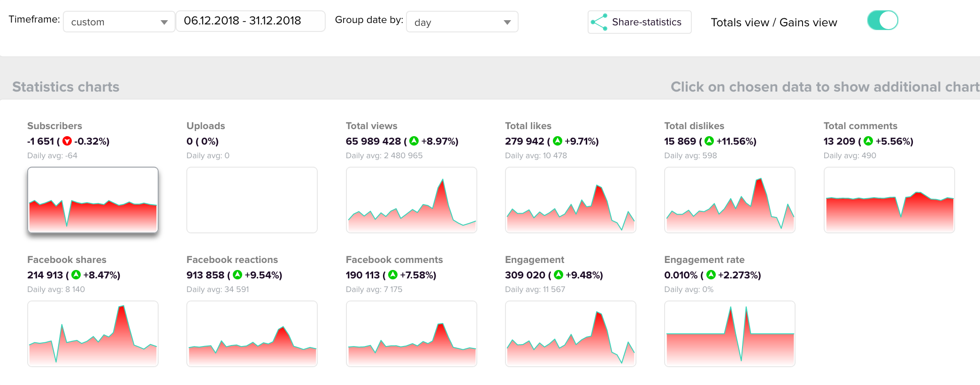Click the Engagement rate heading
The width and height of the screenshot is (980, 385).
(704, 260)
